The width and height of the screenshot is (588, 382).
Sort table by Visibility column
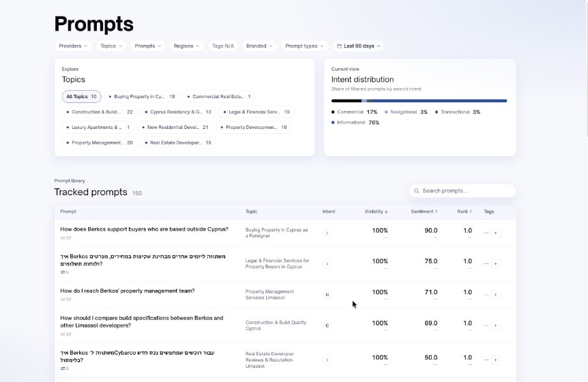click(376, 211)
